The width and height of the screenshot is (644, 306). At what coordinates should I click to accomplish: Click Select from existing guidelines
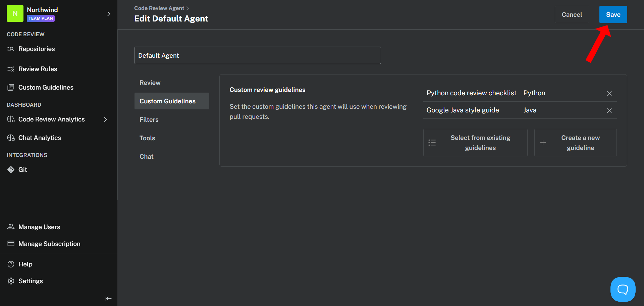tap(475, 143)
